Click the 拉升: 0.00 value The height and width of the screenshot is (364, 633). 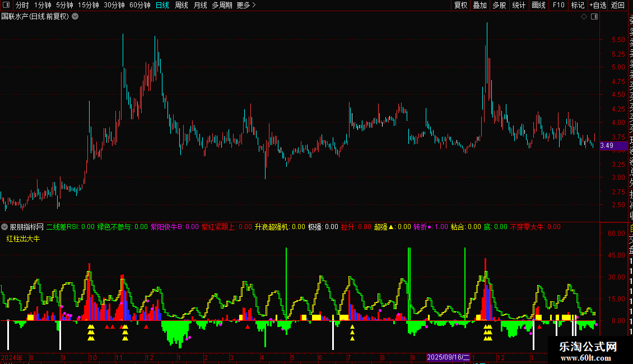coord(356,227)
